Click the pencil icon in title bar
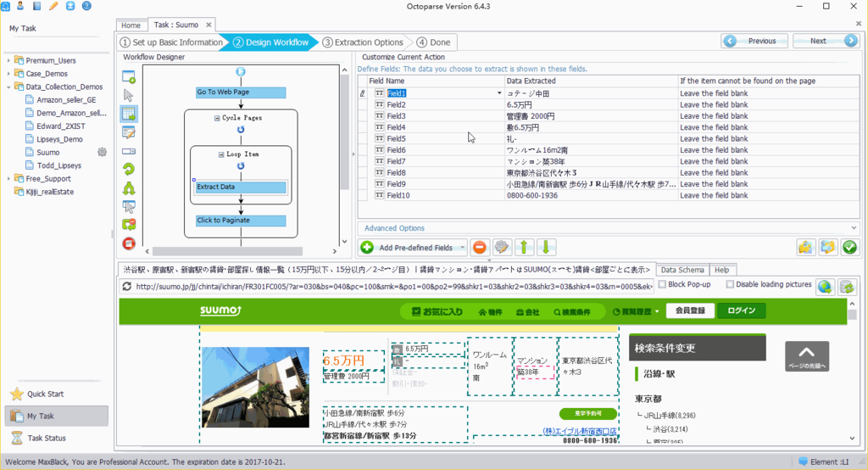The height and width of the screenshot is (470, 868). 53,6
